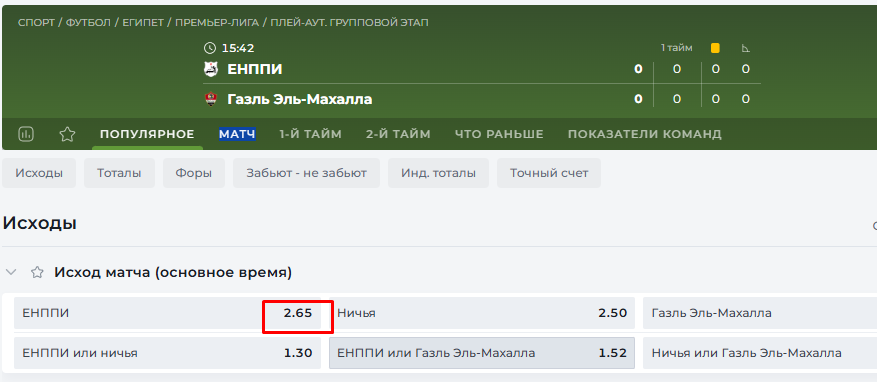Open the ПОКАЗАТЕЛИ КОМАНД tab
This screenshot has height=382, width=877.
coord(644,134)
